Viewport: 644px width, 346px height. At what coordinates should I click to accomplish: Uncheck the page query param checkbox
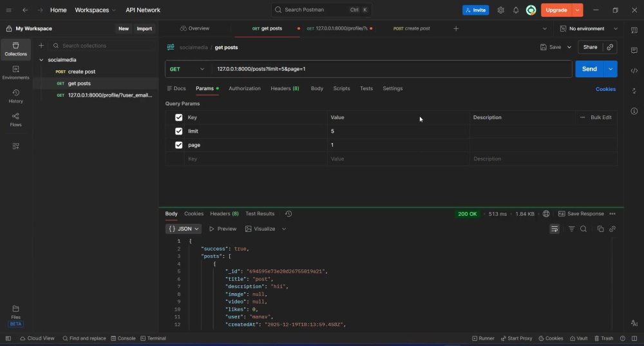[178, 145]
